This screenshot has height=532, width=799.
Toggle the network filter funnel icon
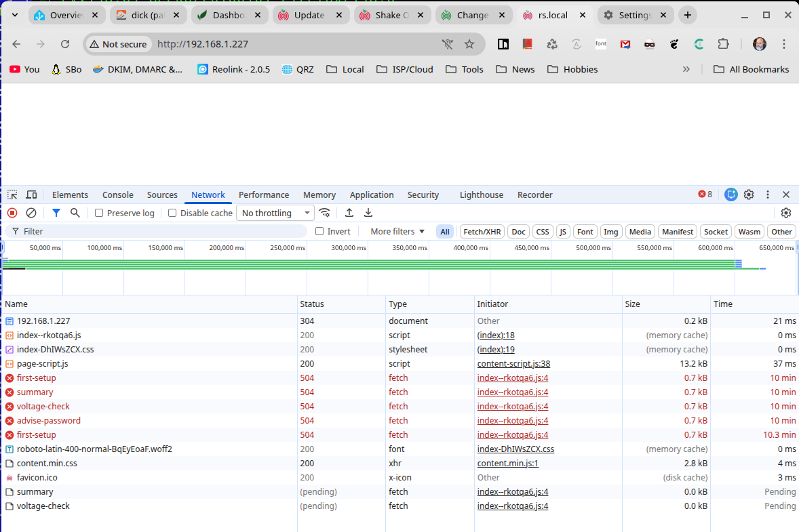click(56, 213)
